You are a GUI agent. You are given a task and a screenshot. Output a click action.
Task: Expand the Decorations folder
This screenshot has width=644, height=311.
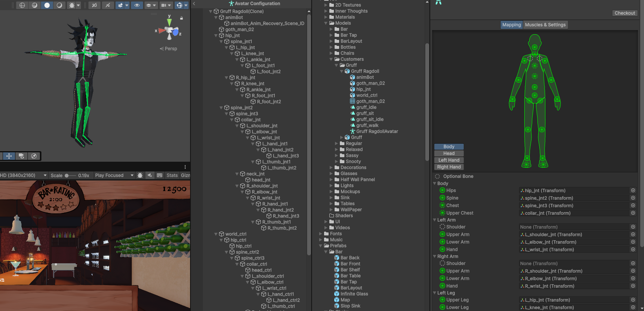coord(331,168)
